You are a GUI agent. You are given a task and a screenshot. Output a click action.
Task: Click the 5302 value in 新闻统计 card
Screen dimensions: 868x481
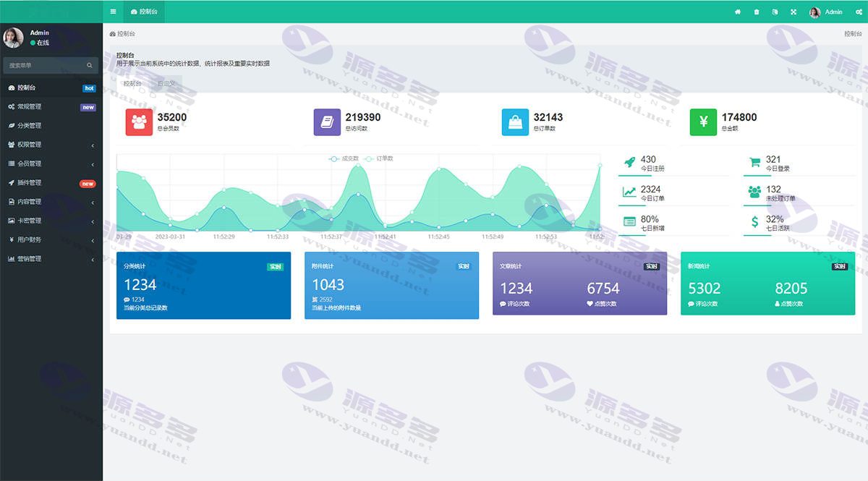705,289
